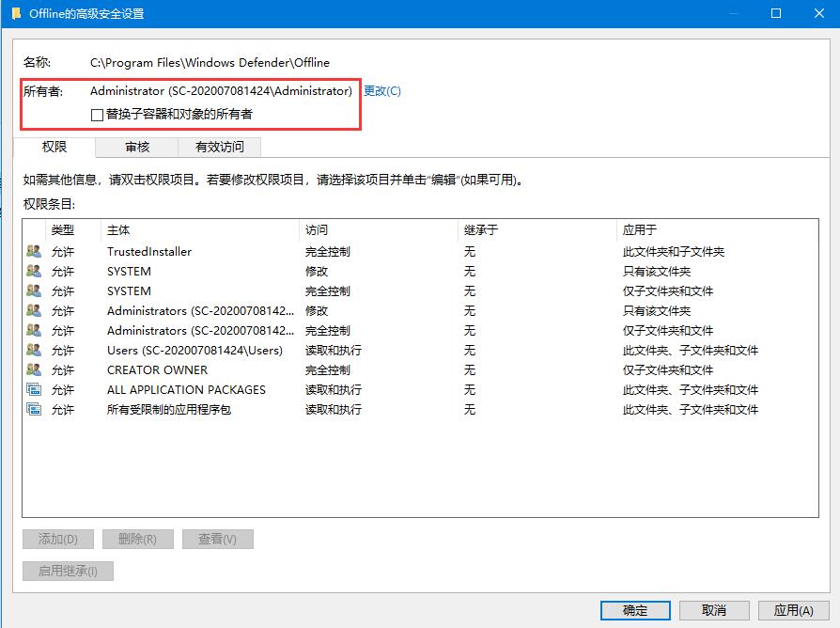Image resolution: width=840 pixels, height=628 pixels.
Task: Select the CREATOR OWNER permission entry row
Action: 188,369
